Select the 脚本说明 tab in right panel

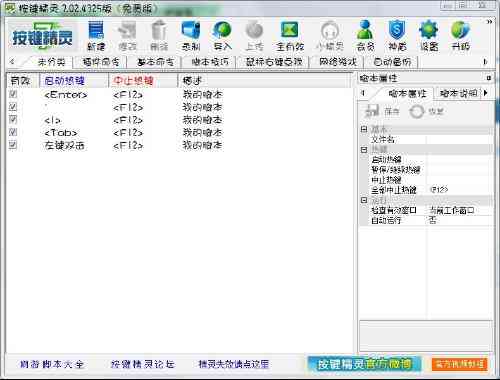pyautogui.click(x=458, y=93)
